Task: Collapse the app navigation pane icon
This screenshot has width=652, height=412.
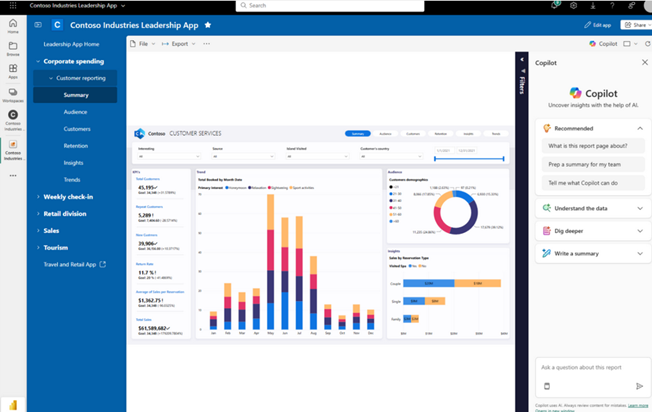Action: click(x=38, y=25)
